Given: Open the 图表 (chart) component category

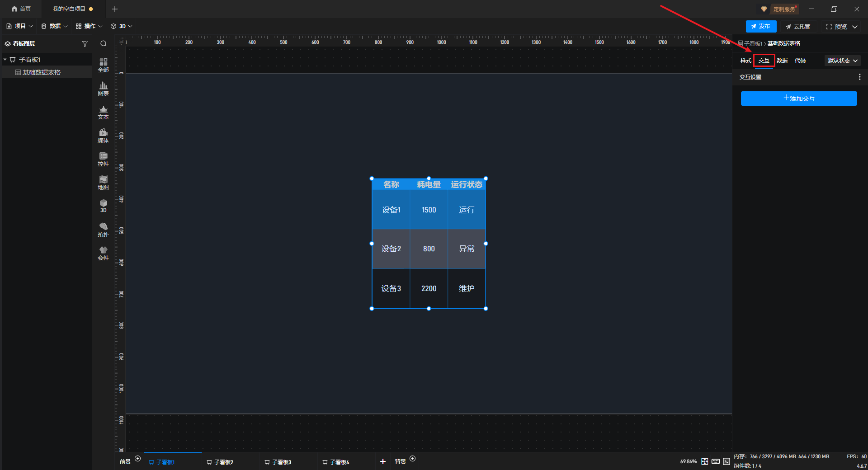Looking at the screenshot, I should 103,89.
